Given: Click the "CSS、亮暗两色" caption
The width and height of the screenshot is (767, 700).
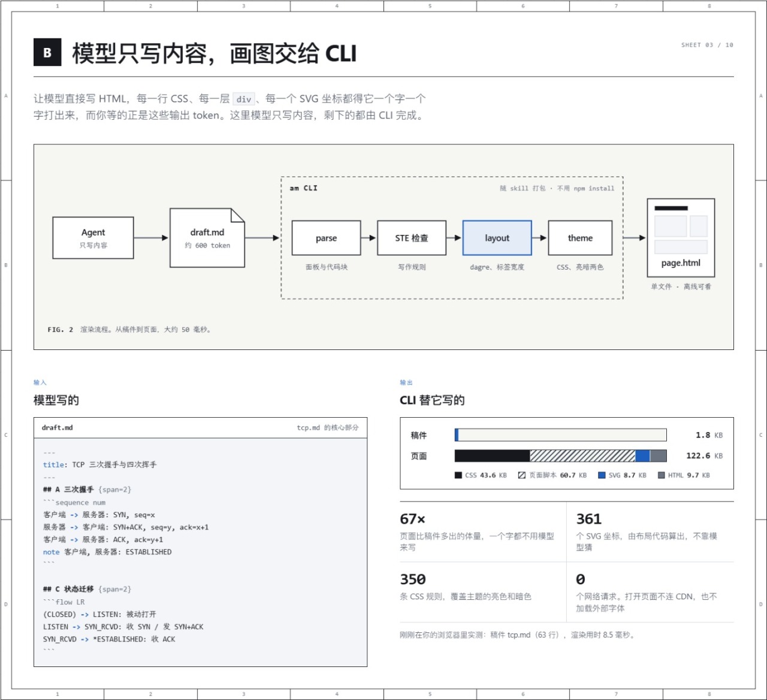Looking at the screenshot, I should (x=580, y=267).
